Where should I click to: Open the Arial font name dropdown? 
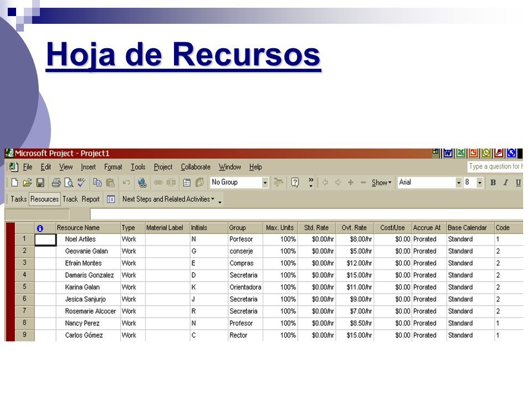[x=458, y=183]
